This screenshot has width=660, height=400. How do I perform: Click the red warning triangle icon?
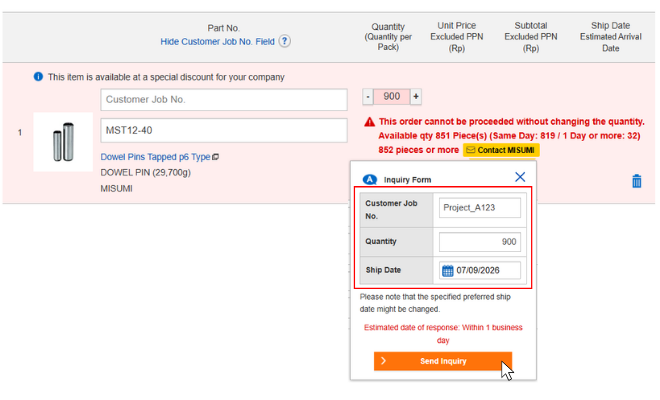pyautogui.click(x=369, y=122)
